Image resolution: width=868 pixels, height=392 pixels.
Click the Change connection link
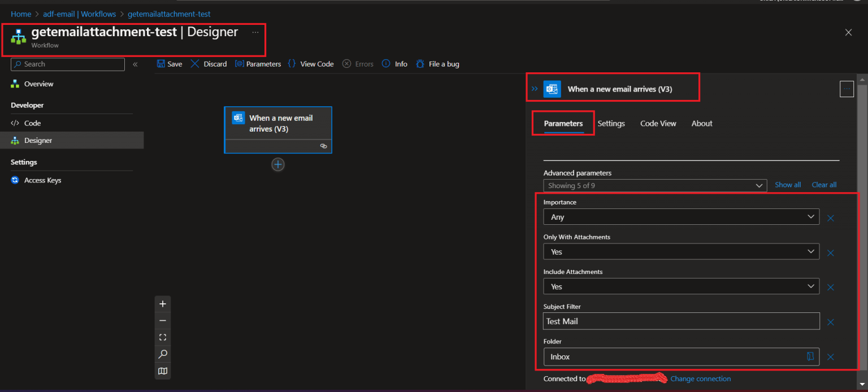tap(700, 378)
